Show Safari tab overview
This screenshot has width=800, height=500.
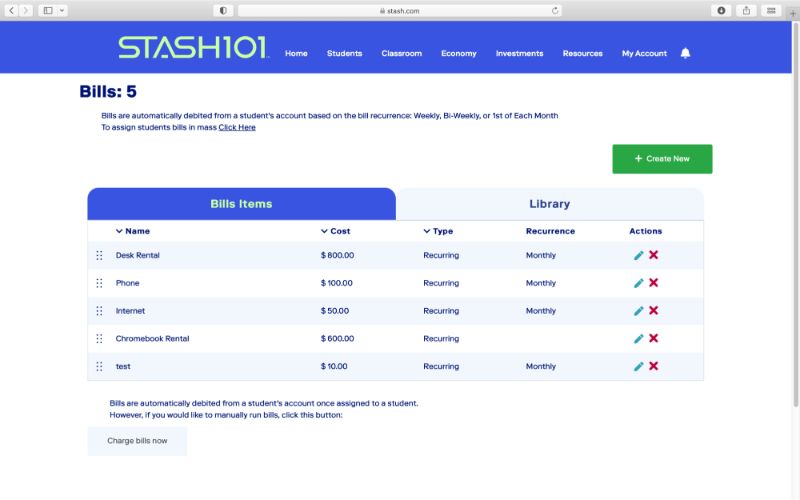coord(771,10)
